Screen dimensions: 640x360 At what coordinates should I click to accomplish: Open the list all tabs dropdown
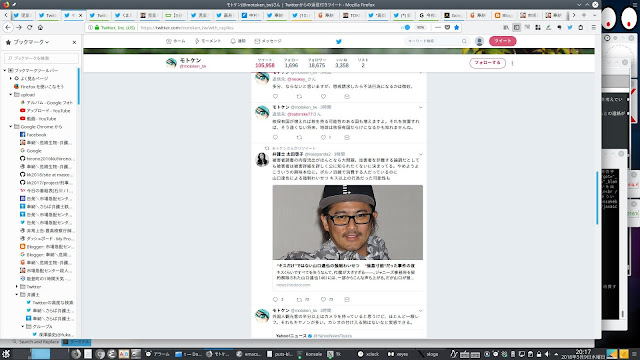pyautogui.click(x=594, y=15)
